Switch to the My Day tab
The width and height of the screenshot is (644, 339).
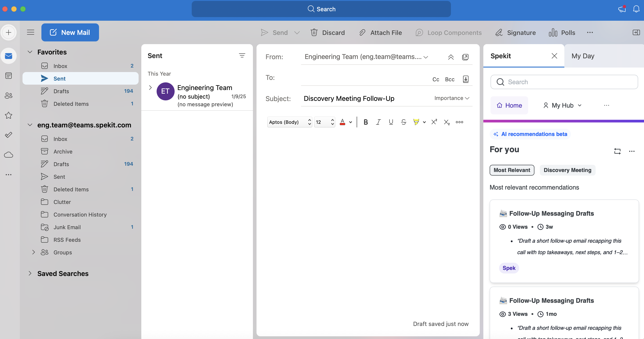click(x=583, y=56)
